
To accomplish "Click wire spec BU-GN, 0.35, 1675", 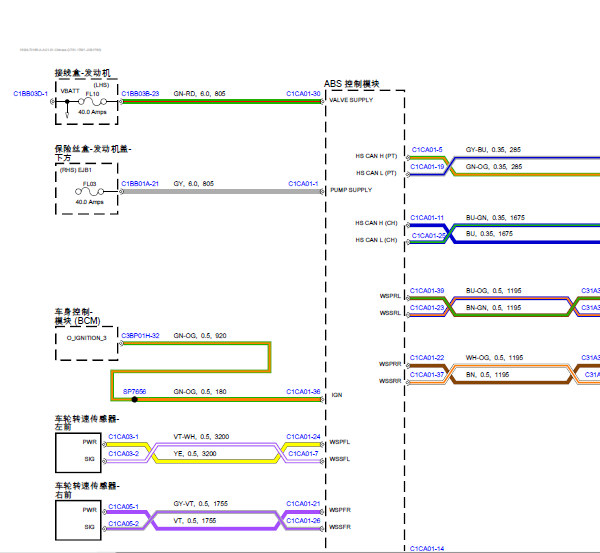I will pyautogui.click(x=495, y=218).
